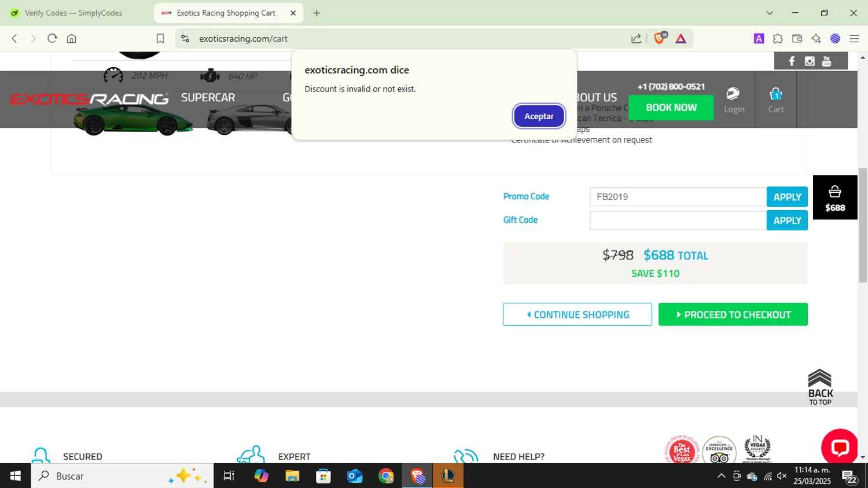Open Brave Wallet
This screenshot has width=868, height=488.
(x=797, y=39)
